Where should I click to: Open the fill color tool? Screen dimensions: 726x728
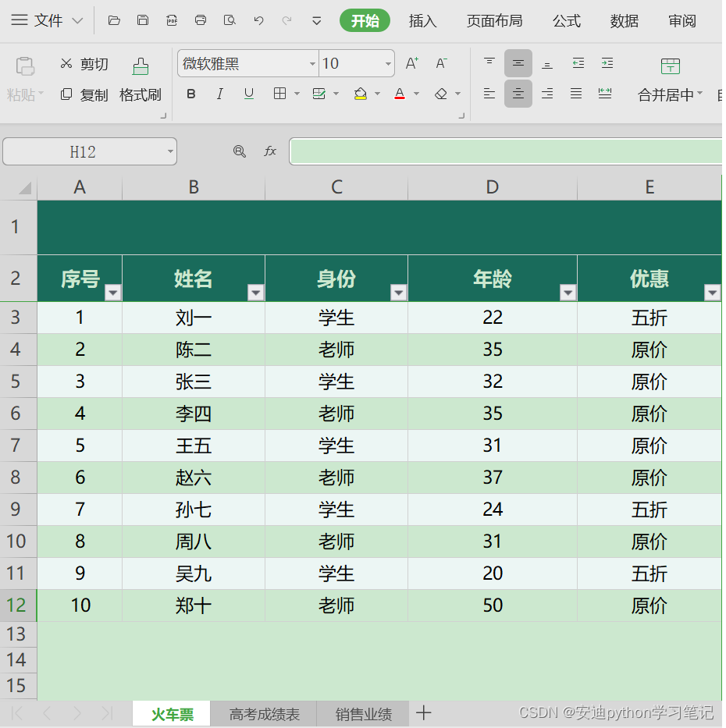coord(360,94)
